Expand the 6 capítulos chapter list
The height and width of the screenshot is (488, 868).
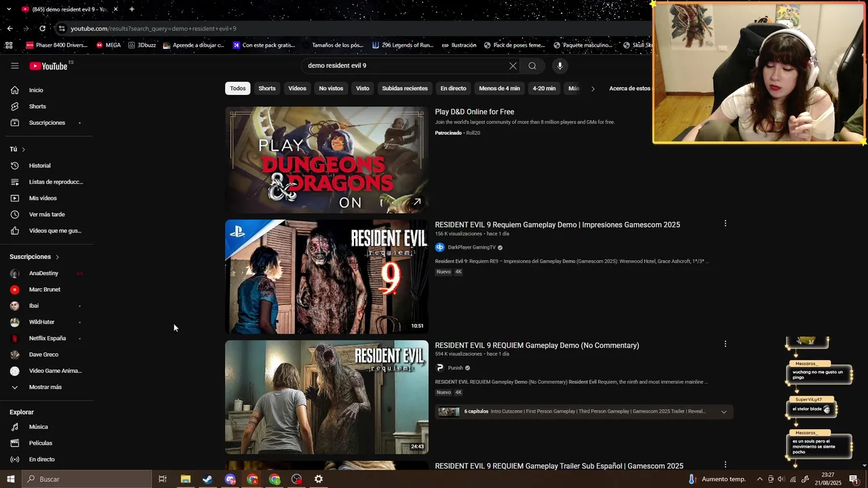click(724, 411)
